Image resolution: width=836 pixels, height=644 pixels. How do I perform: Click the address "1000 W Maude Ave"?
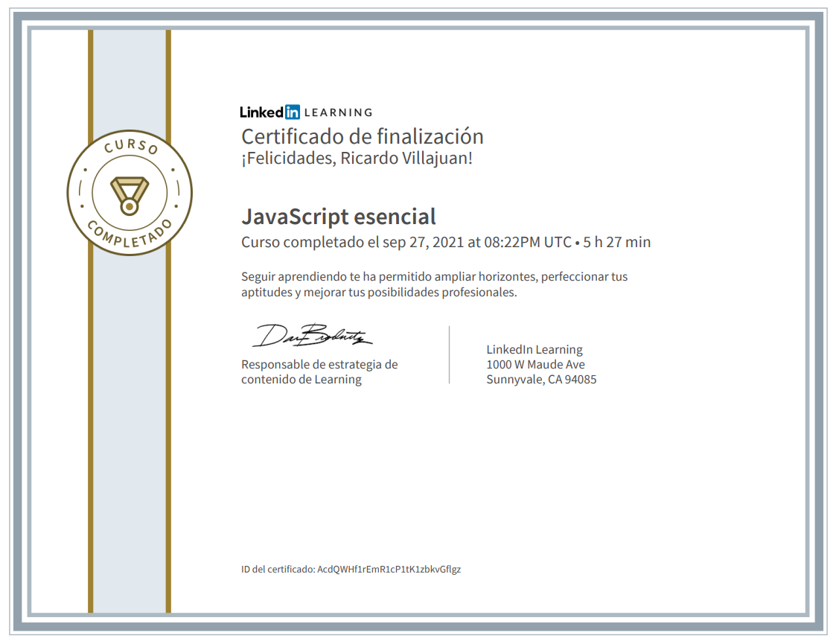[535, 364]
